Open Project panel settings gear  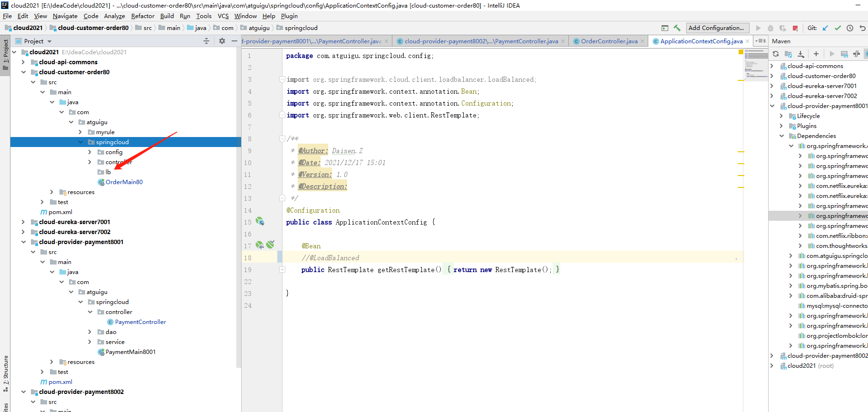222,41
